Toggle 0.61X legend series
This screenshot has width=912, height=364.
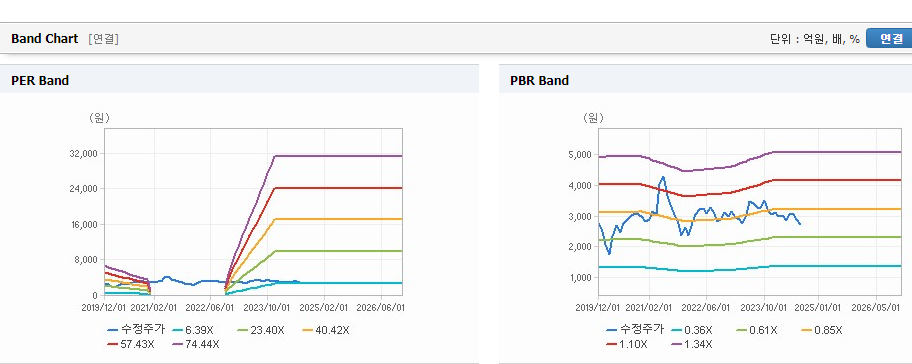[757, 330]
